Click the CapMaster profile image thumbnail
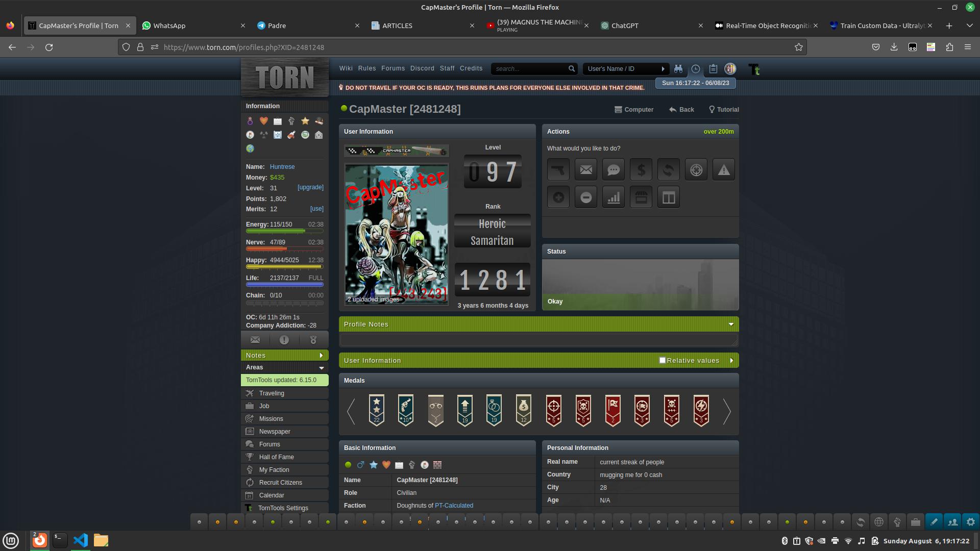Screen dimensions: 980x551 pyautogui.click(x=397, y=234)
